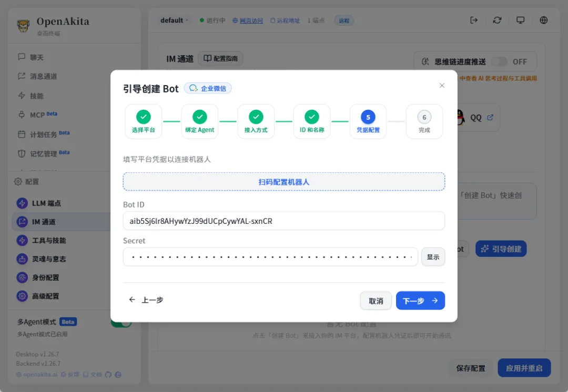Click the lightning icon beside 技能
This screenshot has width=568, height=392.
pos(22,96)
